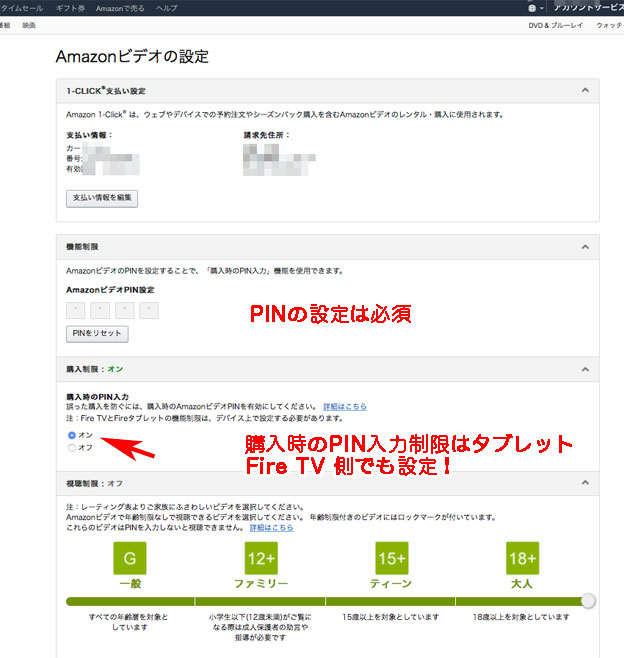Open the ギフト券 menu item
Image resolution: width=624 pixels, height=658 pixels.
coord(70,8)
